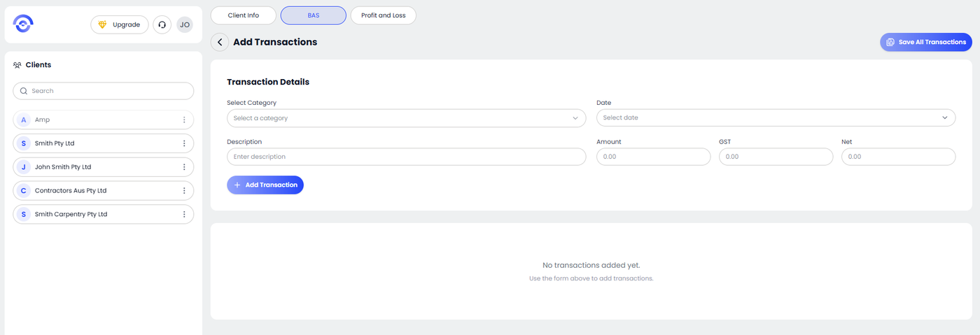Go back using the left arrow button
The height and width of the screenshot is (335, 980).
tap(220, 42)
